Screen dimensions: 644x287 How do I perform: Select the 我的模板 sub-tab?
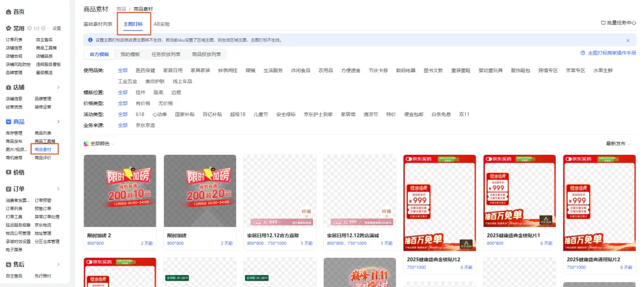click(130, 54)
